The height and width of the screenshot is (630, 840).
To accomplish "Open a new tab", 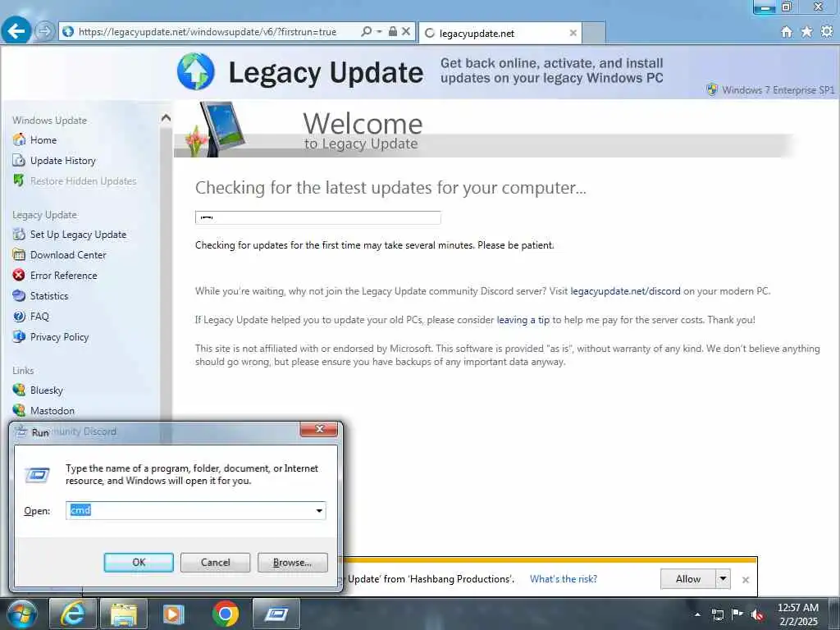I will [x=594, y=33].
